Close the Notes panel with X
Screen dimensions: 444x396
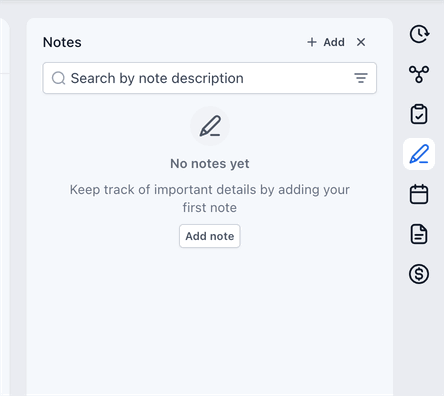click(361, 42)
